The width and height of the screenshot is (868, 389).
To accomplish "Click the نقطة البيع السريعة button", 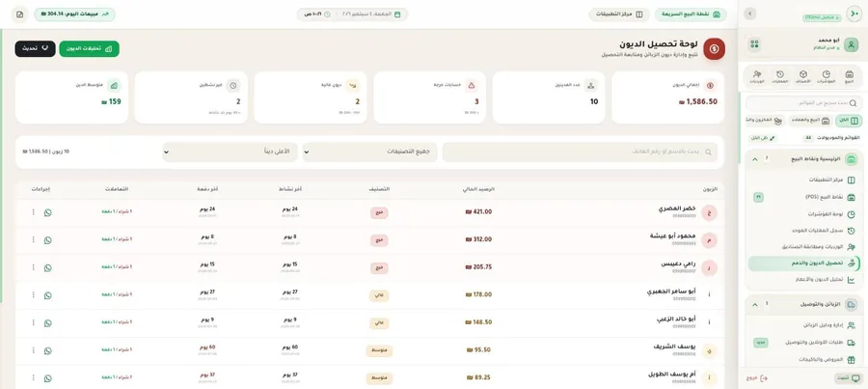I will click(691, 14).
